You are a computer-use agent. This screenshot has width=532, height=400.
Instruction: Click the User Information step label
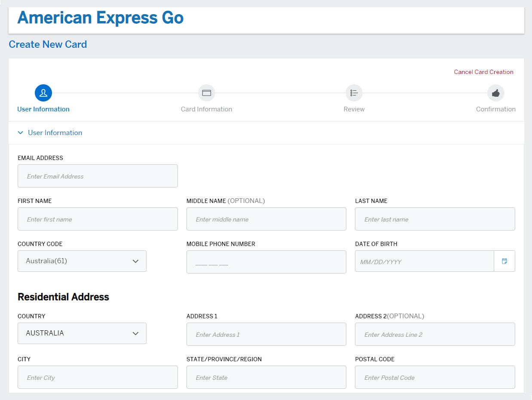(x=43, y=109)
